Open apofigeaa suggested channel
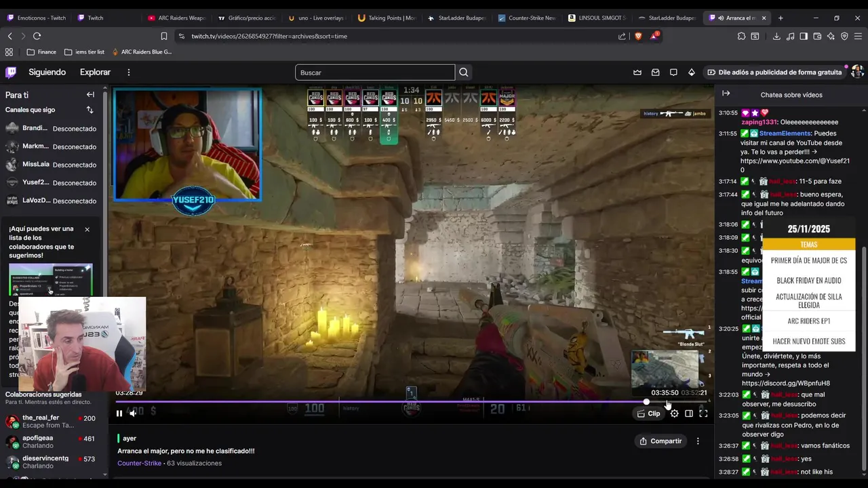 pos(52,441)
